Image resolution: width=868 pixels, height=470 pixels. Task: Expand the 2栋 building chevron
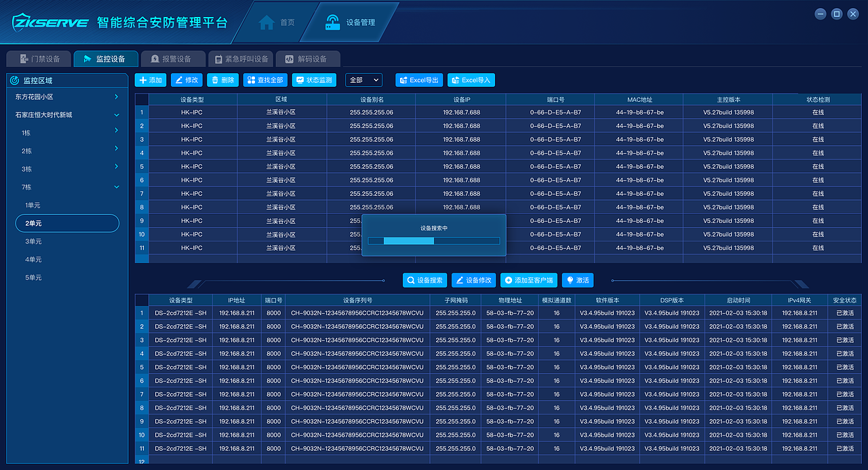coord(117,149)
